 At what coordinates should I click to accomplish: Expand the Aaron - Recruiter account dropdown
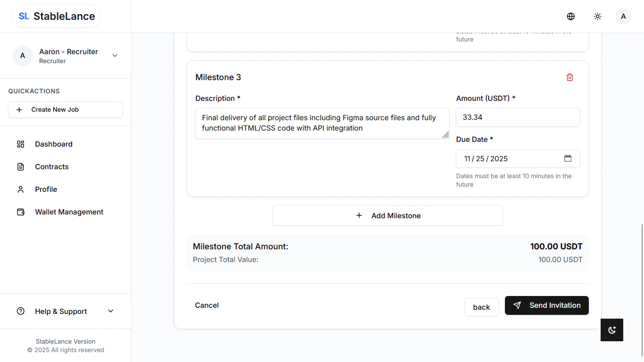pyautogui.click(x=115, y=55)
